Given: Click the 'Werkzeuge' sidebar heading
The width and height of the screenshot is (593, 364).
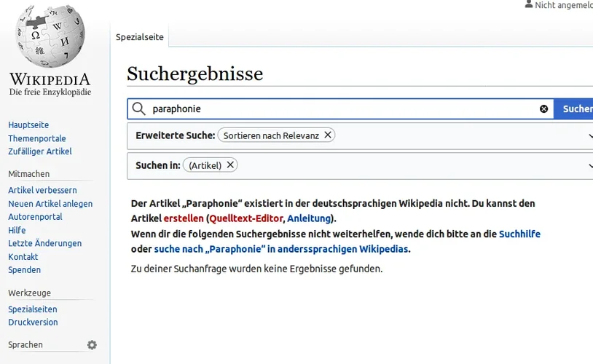Looking at the screenshot, I should point(29,293).
